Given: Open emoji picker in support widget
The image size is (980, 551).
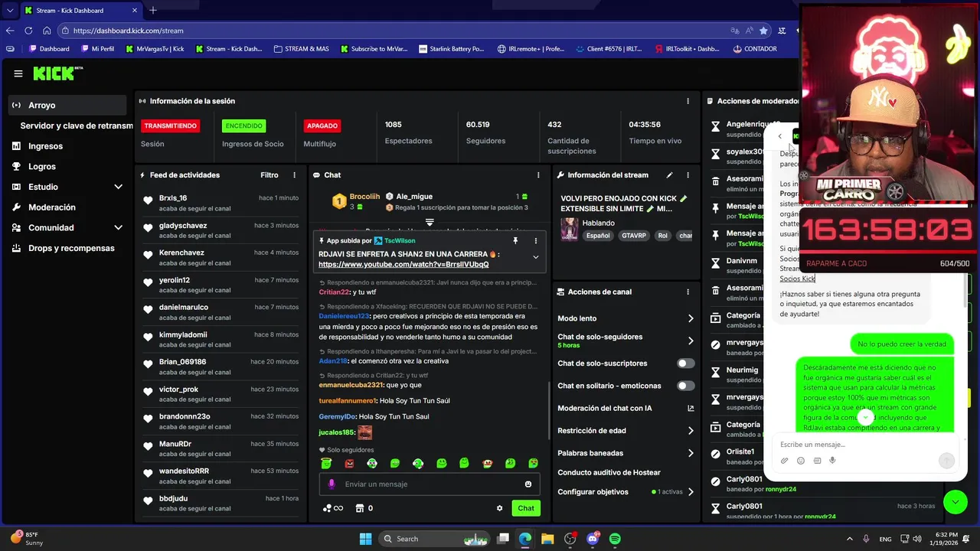Looking at the screenshot, I should click(801, 461).
